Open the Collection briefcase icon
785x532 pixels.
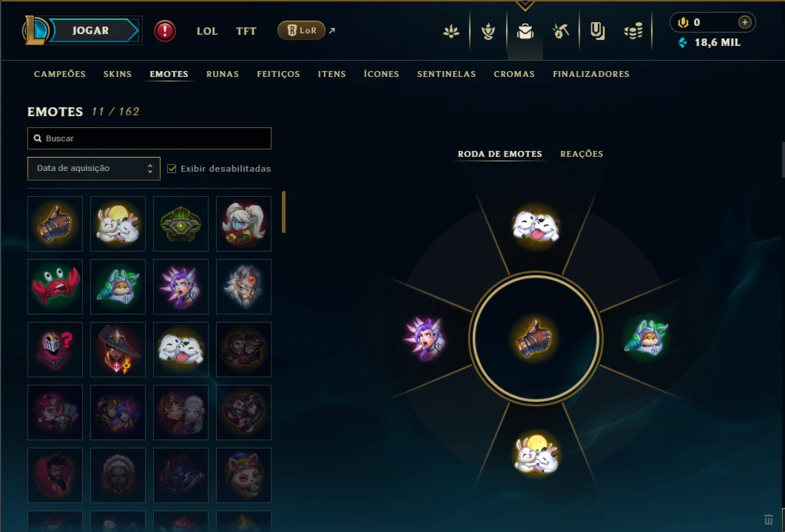(525, 32)
